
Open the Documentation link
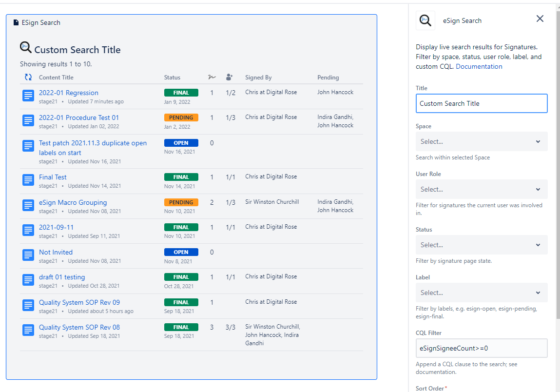[479, 66]
